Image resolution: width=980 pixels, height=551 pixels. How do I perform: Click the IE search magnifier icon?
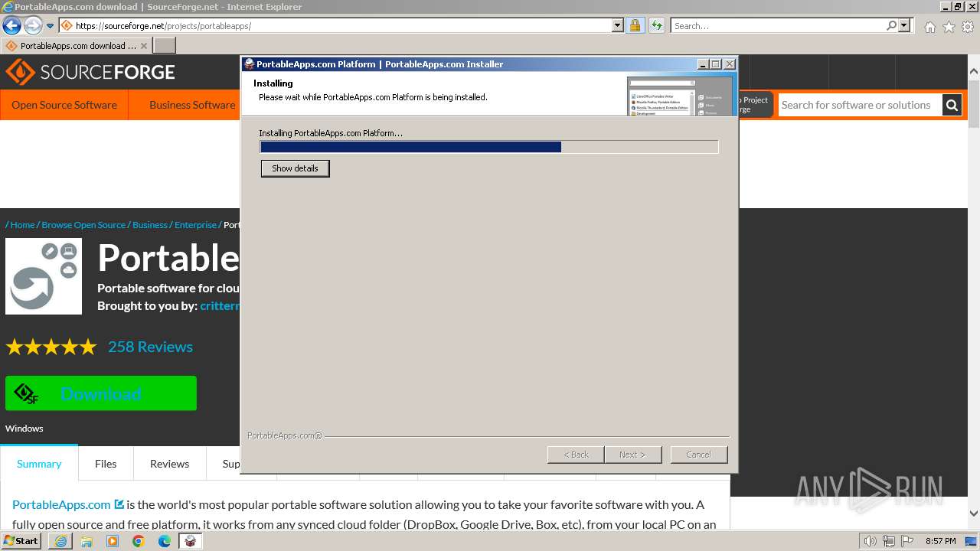coord(891,26)
